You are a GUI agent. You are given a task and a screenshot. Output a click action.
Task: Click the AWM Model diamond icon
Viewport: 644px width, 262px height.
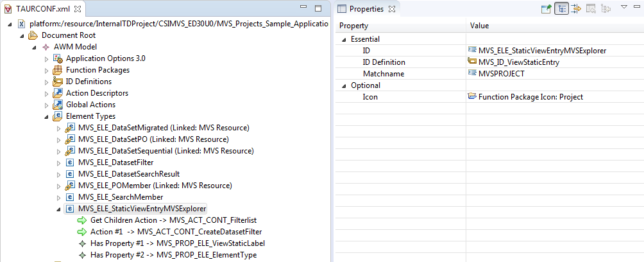[46, 47]
